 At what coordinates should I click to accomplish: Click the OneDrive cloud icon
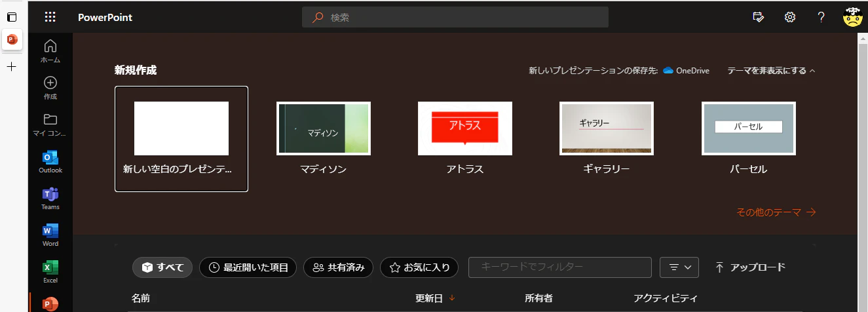coord(668,70)
